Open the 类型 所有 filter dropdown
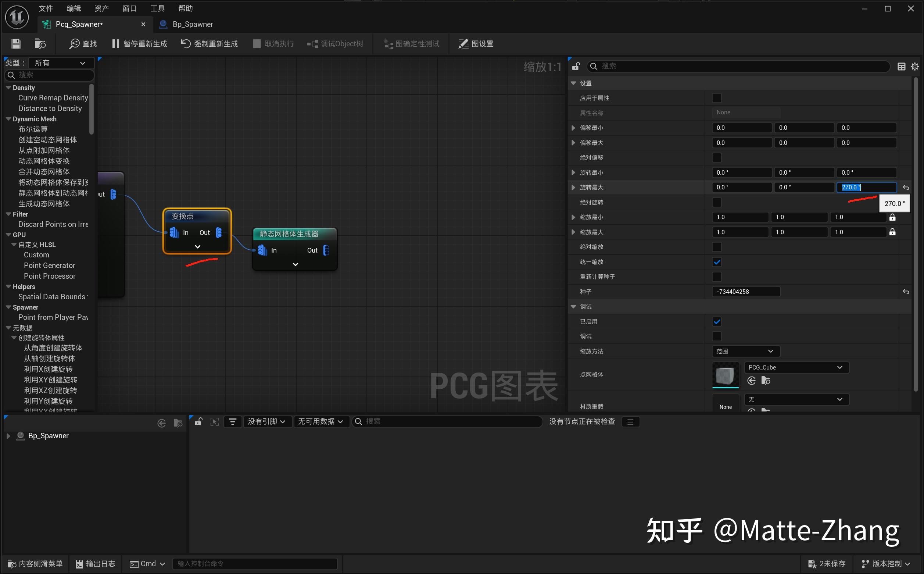 coord(61,63)
